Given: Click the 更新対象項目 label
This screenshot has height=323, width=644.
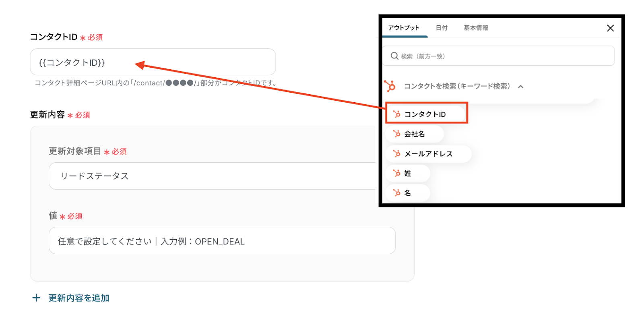Looking at the screenshot, I should pos(75,151).
